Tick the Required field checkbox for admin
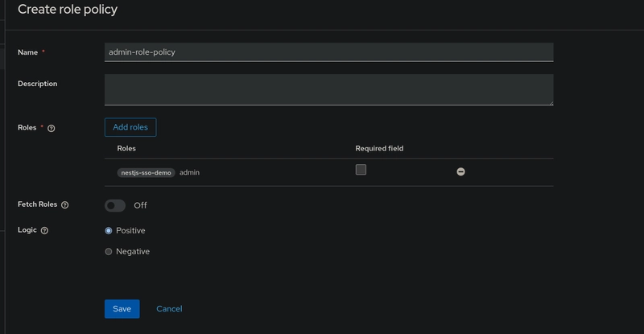The image size is (644, 334). [x=361, y=170]
